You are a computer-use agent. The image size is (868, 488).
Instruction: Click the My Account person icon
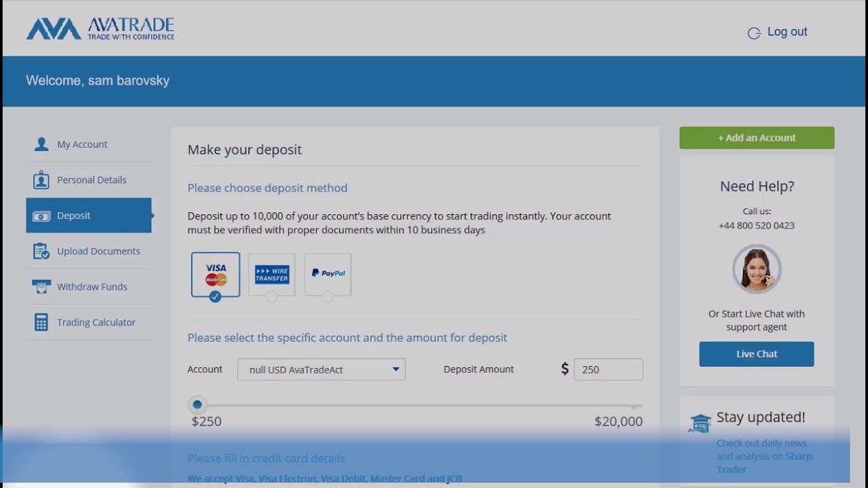(41, 144)
